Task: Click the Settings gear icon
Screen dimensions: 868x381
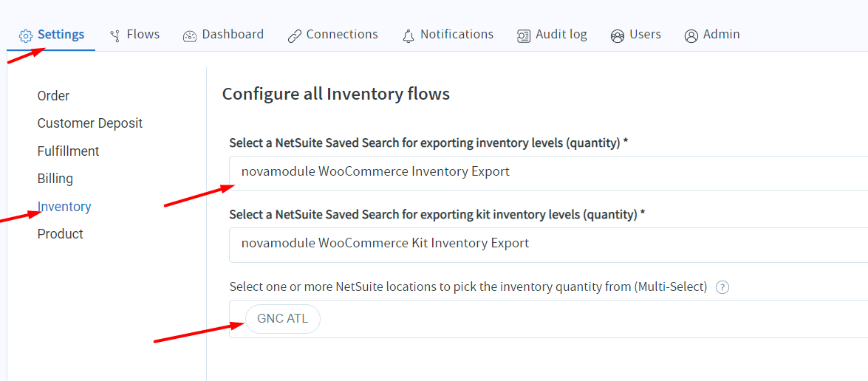Action: pyautogui.click(x=26, y=35)
